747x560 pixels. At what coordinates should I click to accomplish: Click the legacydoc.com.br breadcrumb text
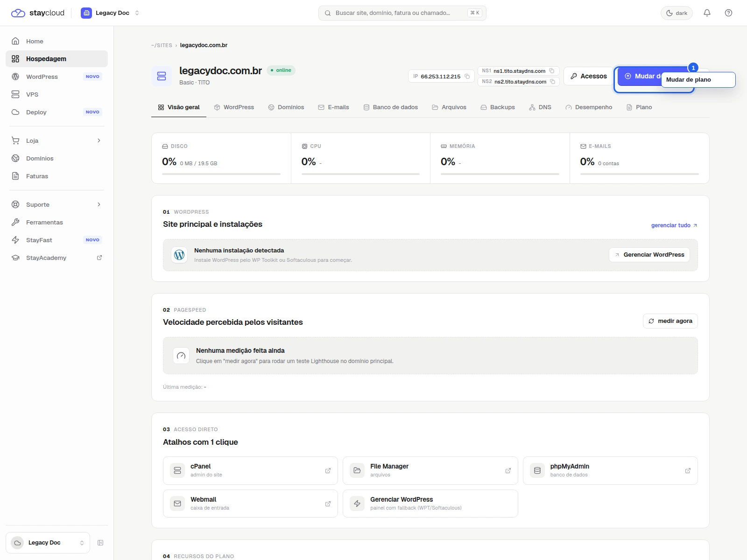click(204, 45)
